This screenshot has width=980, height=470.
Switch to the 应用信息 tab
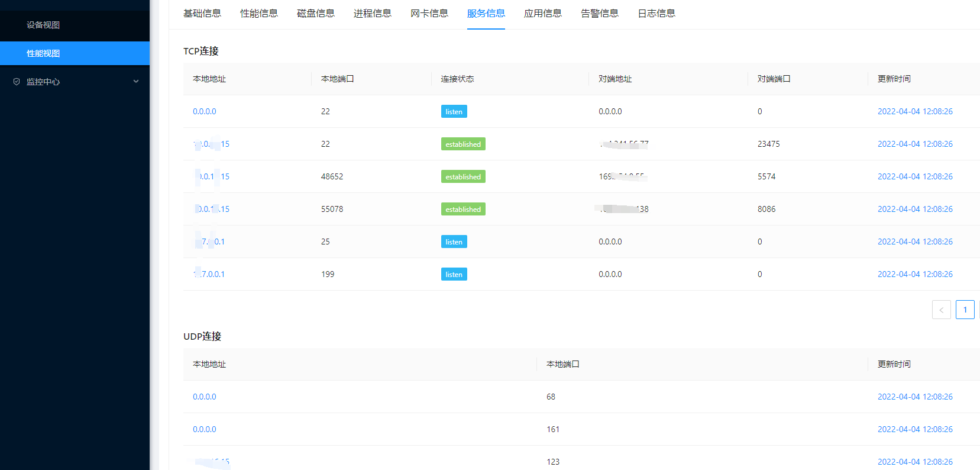[543, 13]
